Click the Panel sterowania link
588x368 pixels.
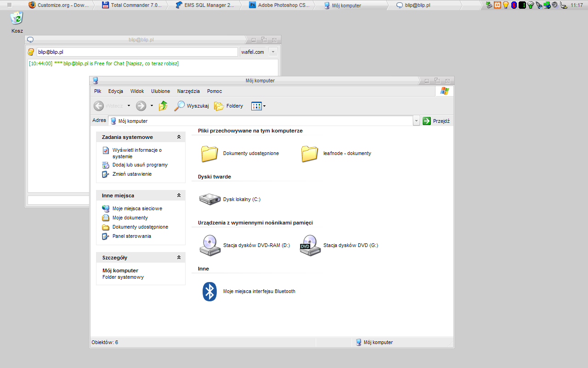point(131,236)
